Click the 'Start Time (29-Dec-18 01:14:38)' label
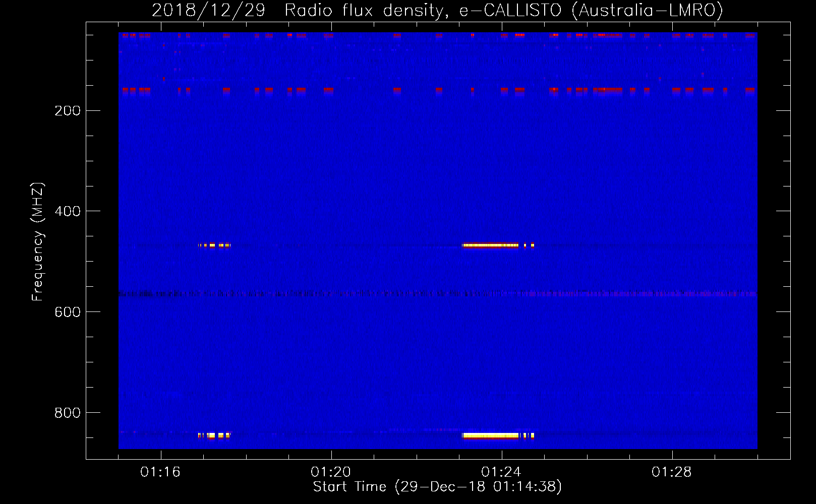 (x=437, y=487)
